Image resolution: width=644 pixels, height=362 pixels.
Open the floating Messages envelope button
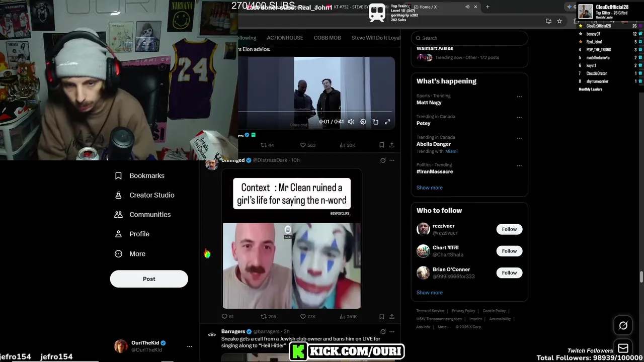click(x=623, y=348)
